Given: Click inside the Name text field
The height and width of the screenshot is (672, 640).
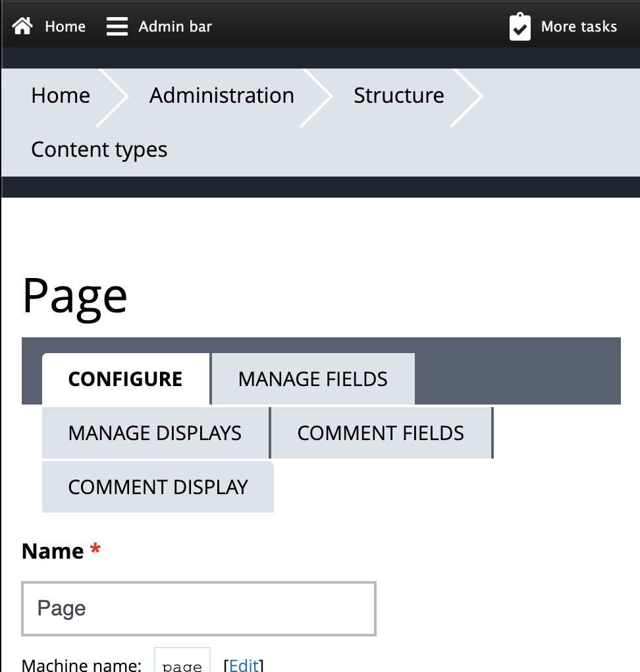Looking at the screenshot, I should [x=199, y=608].
